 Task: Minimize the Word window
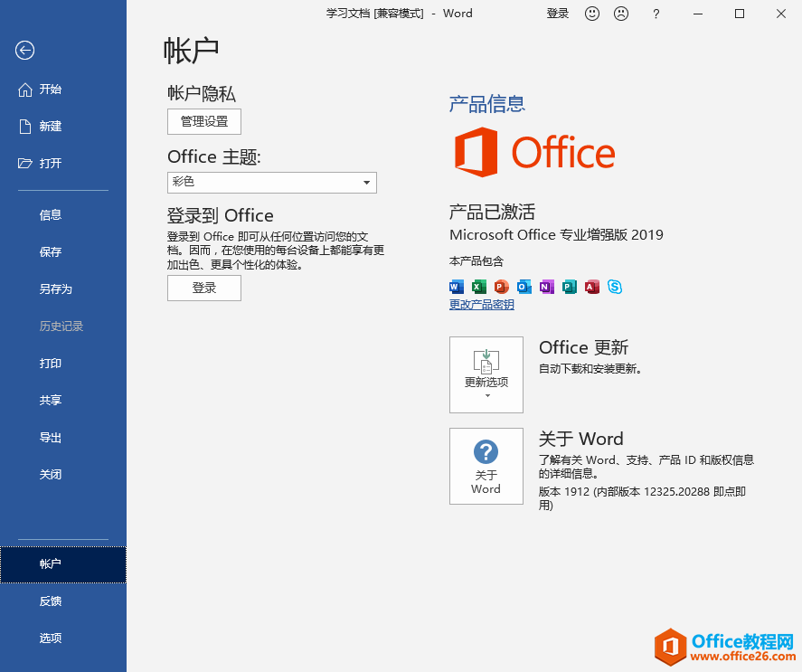coord(698,14)
